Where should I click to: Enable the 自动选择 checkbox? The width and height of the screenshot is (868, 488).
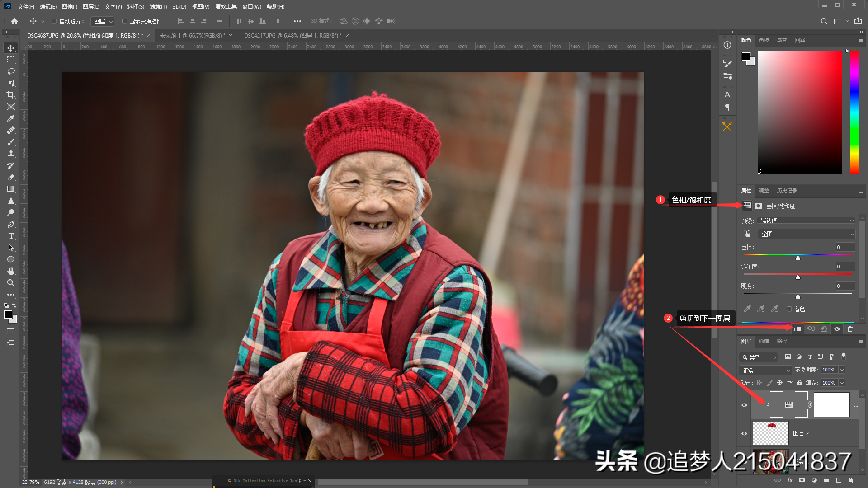pyautogui.click(x=54, y=21)
